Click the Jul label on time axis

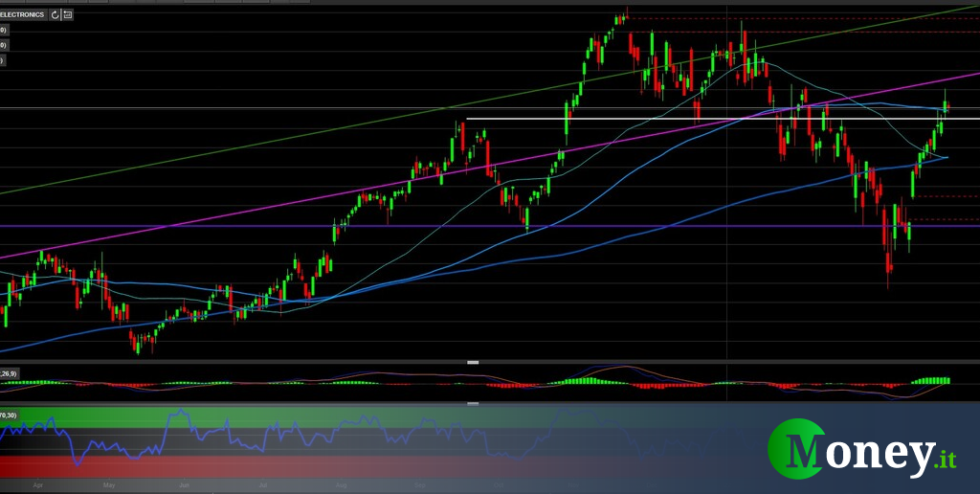[x=263, y=484]
